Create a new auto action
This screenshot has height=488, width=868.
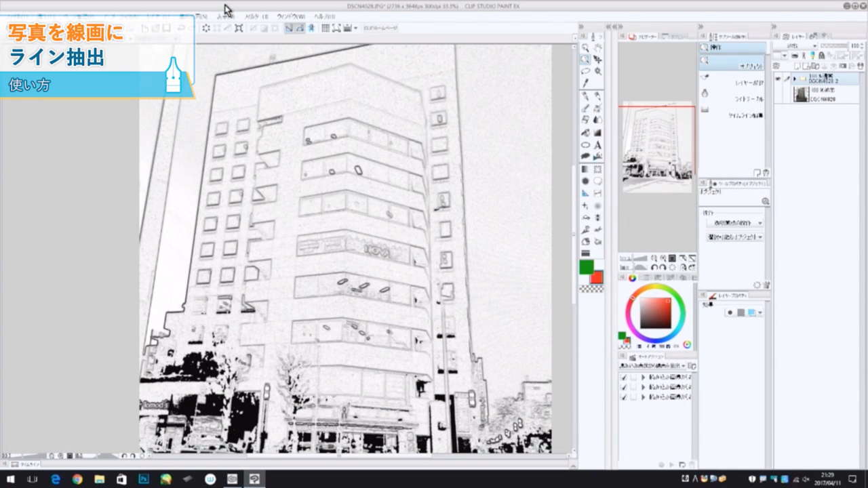tap(682, 465)
